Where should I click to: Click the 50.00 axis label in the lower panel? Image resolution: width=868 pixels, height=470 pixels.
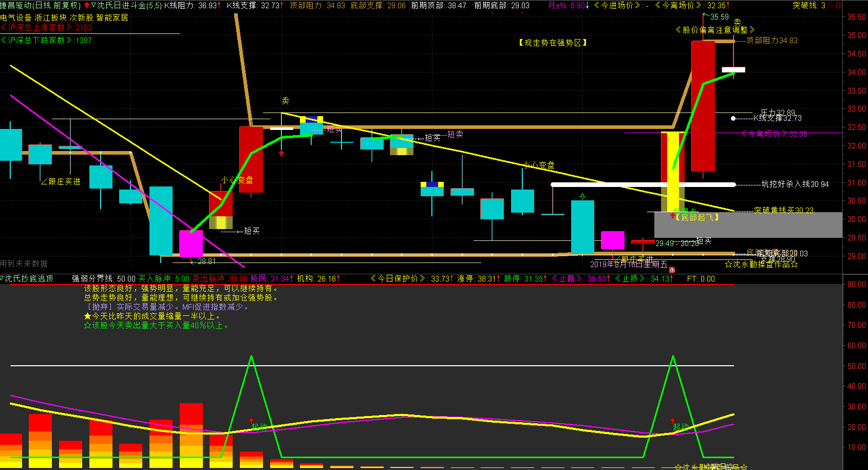(x=857, y=366)
